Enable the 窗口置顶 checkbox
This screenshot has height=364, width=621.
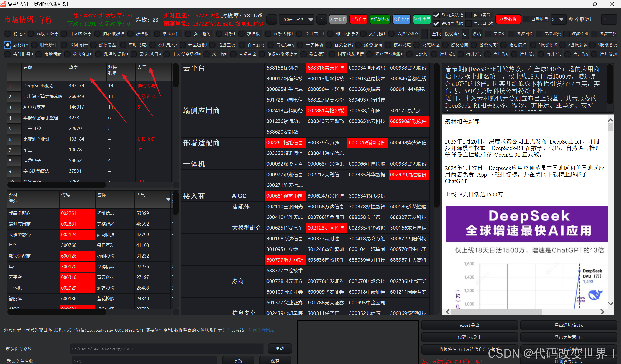point(468,15)
